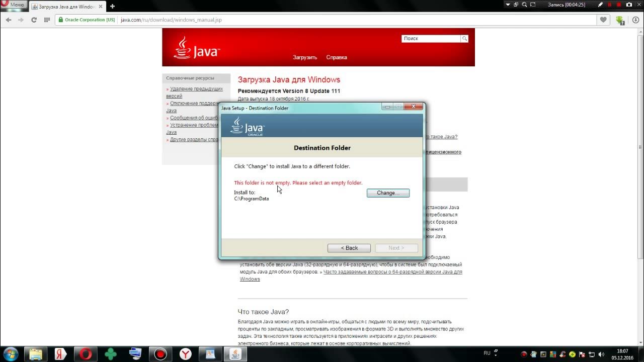Click the Back button in Java Setup
This screenshot has width=644, height=362.
click(x=349, y=248)
